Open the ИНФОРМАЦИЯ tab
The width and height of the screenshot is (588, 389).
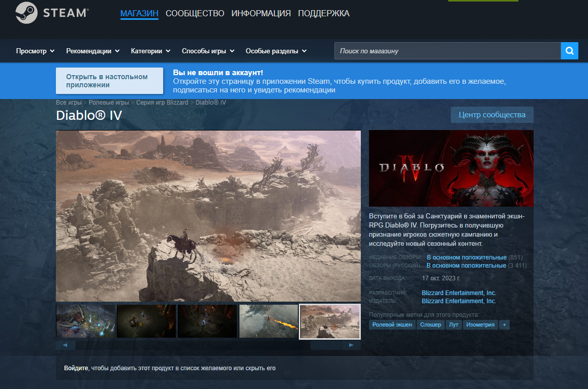pyautogui.click(x=261, y=14)
